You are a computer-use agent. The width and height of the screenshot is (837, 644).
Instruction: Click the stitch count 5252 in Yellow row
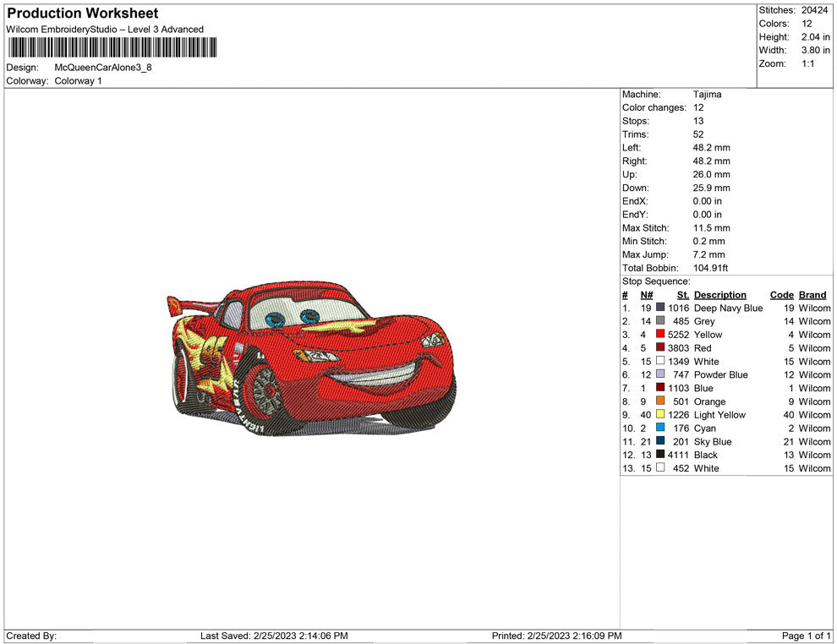click(678, 335)
